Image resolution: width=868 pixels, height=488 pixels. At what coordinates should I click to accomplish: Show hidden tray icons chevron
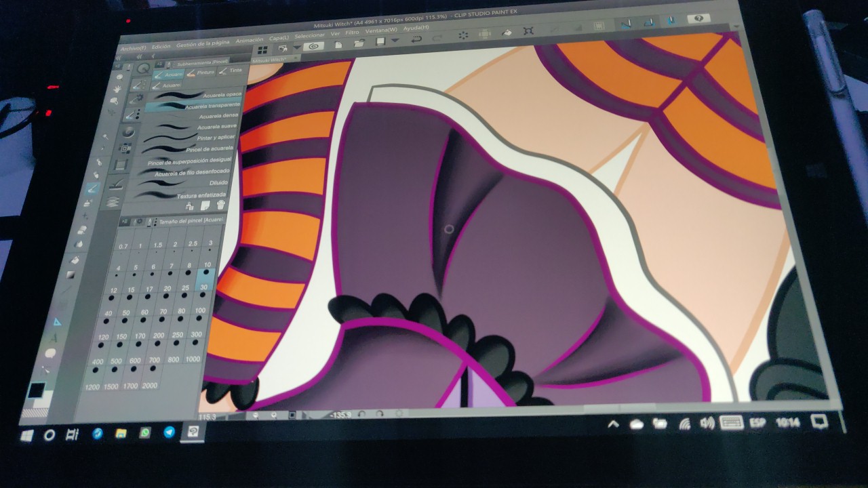point(613,425)
